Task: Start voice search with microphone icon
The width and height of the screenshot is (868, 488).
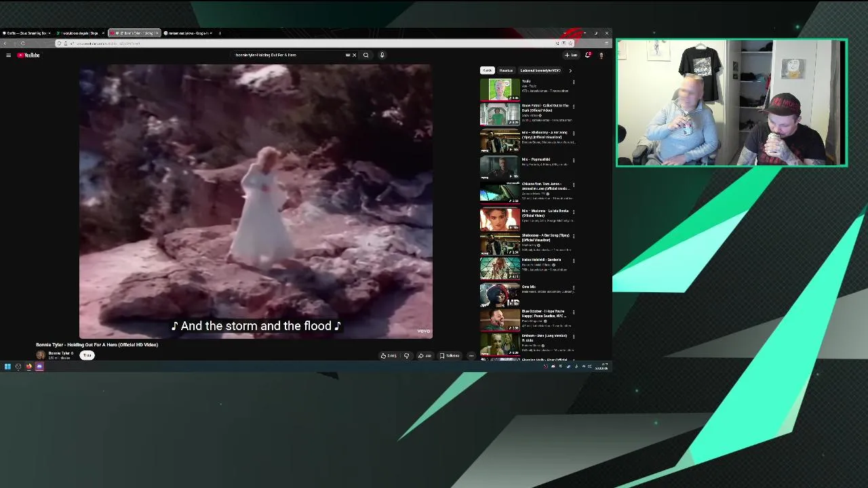Action: pyautogui.click(x=382, y=55)
